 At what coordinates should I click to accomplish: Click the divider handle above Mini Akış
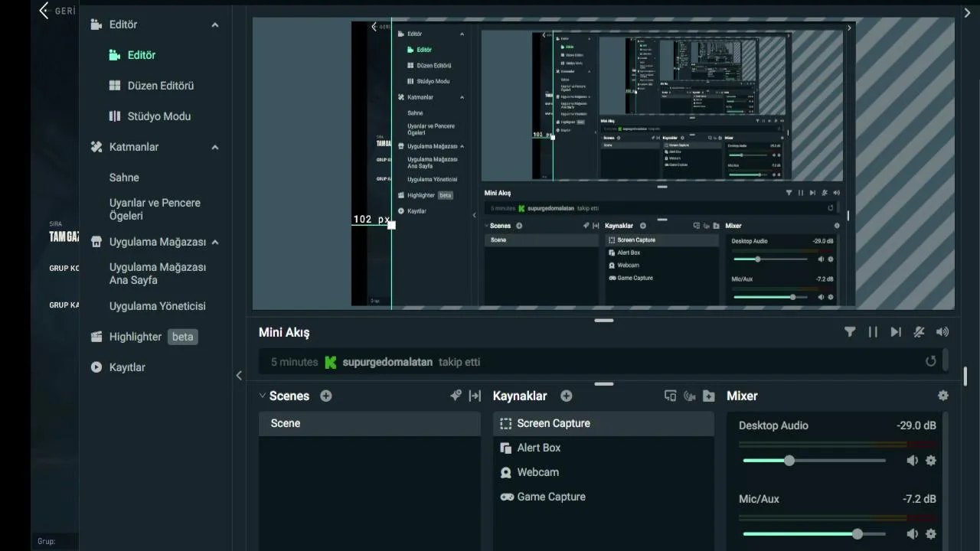coord(604,321)
